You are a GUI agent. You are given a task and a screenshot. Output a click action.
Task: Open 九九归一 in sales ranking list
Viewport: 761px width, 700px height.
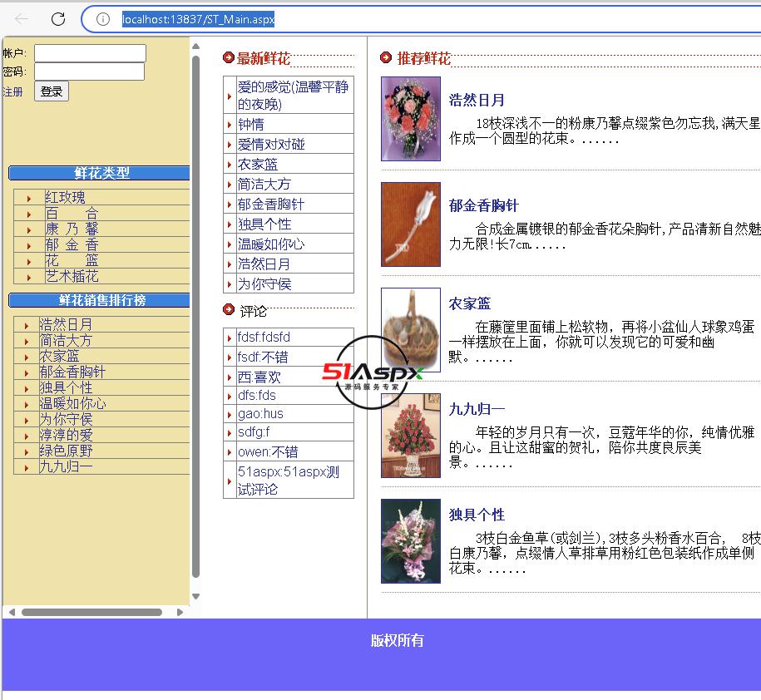(66, 466)
